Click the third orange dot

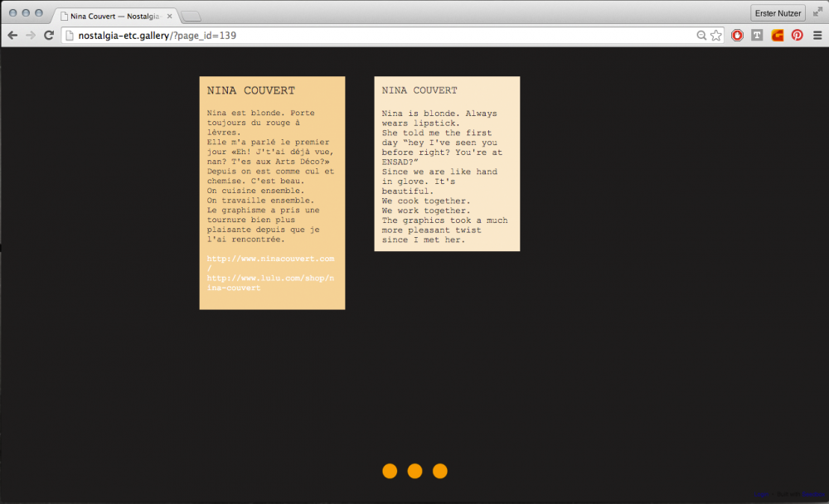pos(440,471)
